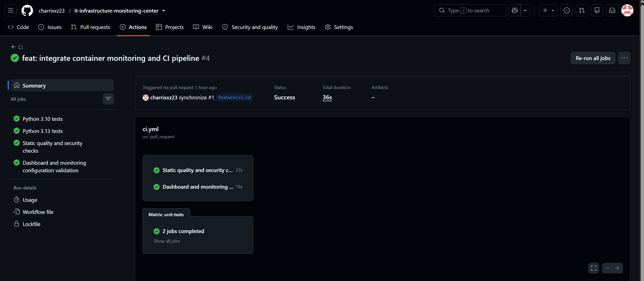Select Summary in the sidebar
The image size is (644, 281).
(x=62, y=86)
